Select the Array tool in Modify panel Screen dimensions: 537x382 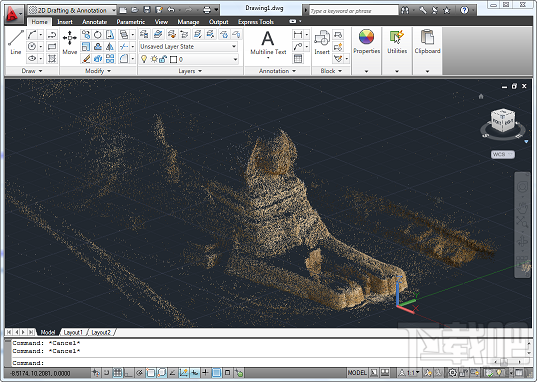point(110,58)
